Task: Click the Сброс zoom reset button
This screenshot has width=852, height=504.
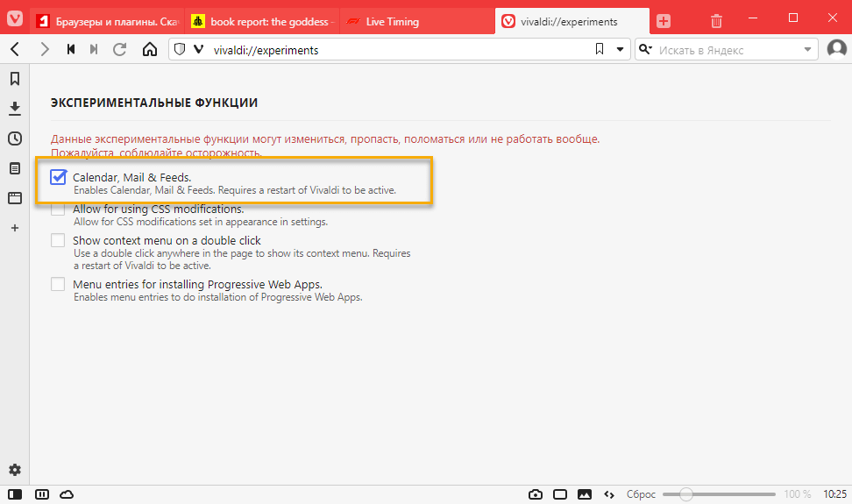Action: 641,494
